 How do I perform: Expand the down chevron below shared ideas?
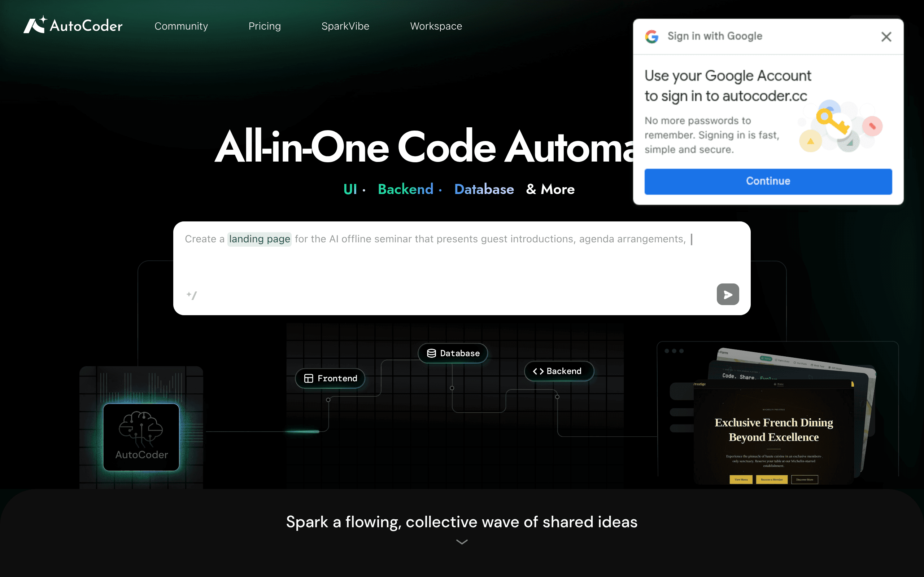pos(462,542)
